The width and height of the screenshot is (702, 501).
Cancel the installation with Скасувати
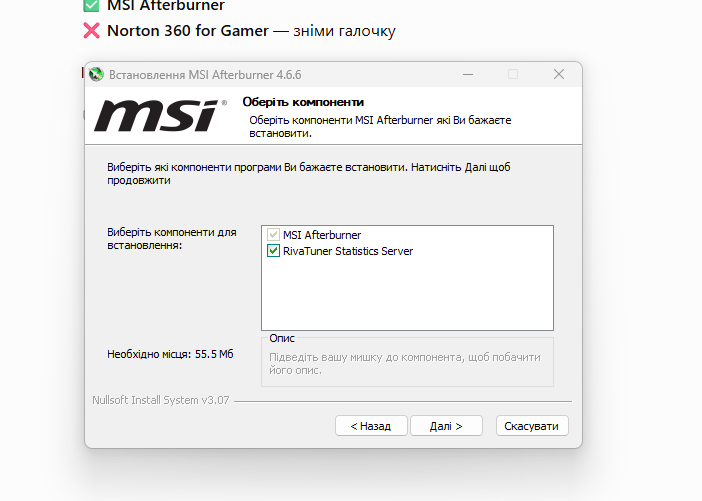(532, 426)
